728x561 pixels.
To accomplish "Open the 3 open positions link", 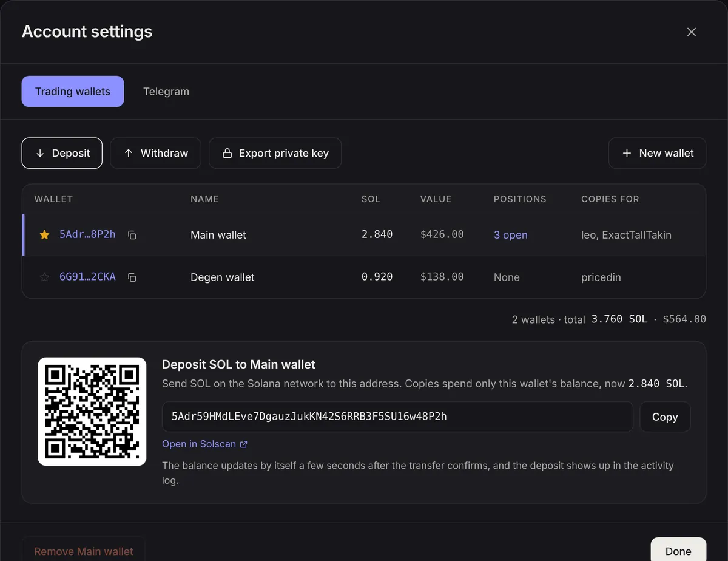I will 510,234.
